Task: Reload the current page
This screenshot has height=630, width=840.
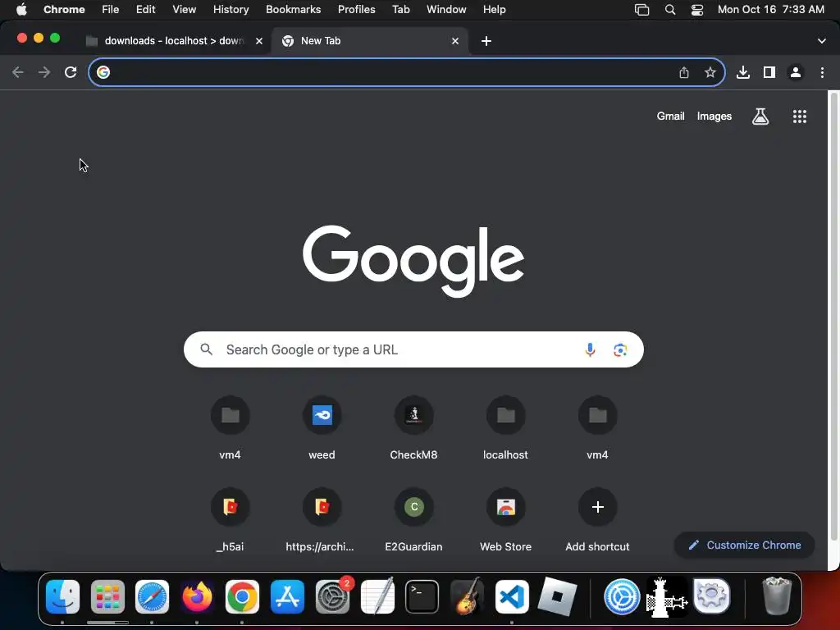Action: [x=71, y=72]
